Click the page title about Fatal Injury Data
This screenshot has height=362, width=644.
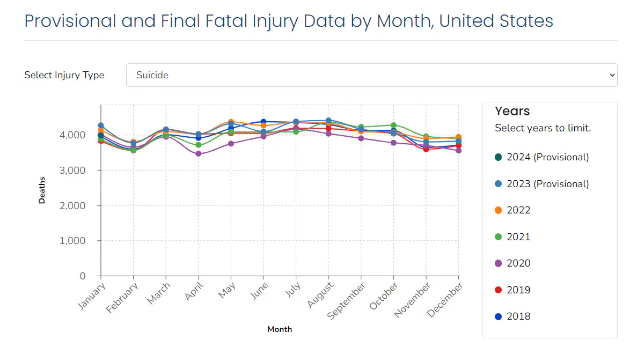[289, 21]
